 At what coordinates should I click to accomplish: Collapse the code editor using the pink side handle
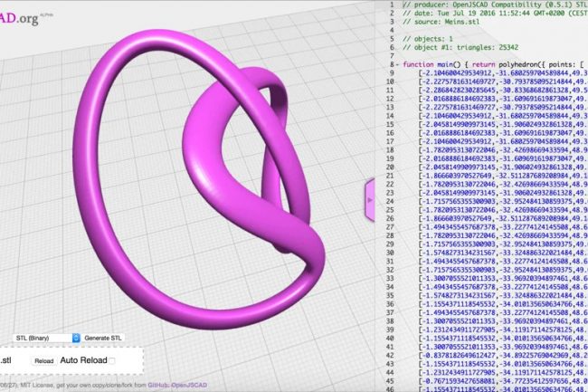(369, 196)
